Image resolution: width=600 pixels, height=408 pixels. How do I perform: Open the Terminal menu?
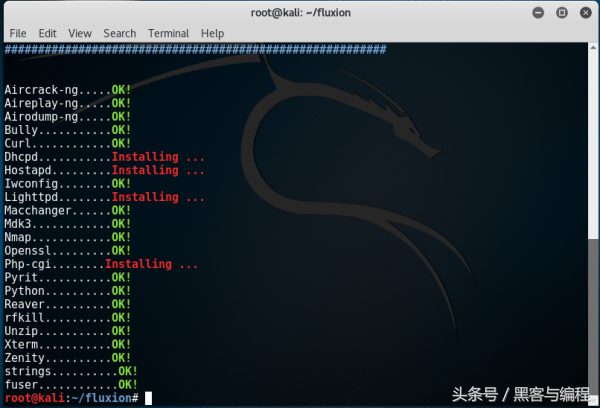[x=168, y=33]
